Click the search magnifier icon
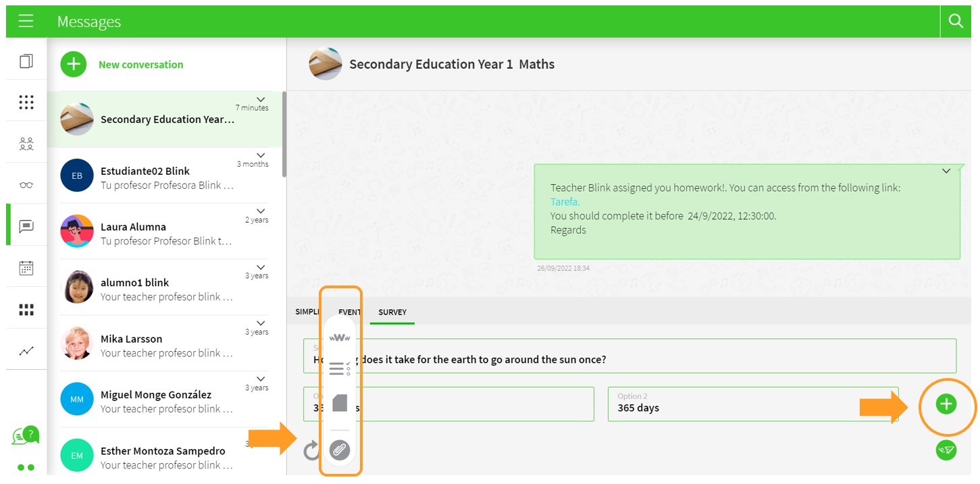This screenshot has height=484, width=980. point(955,21)
